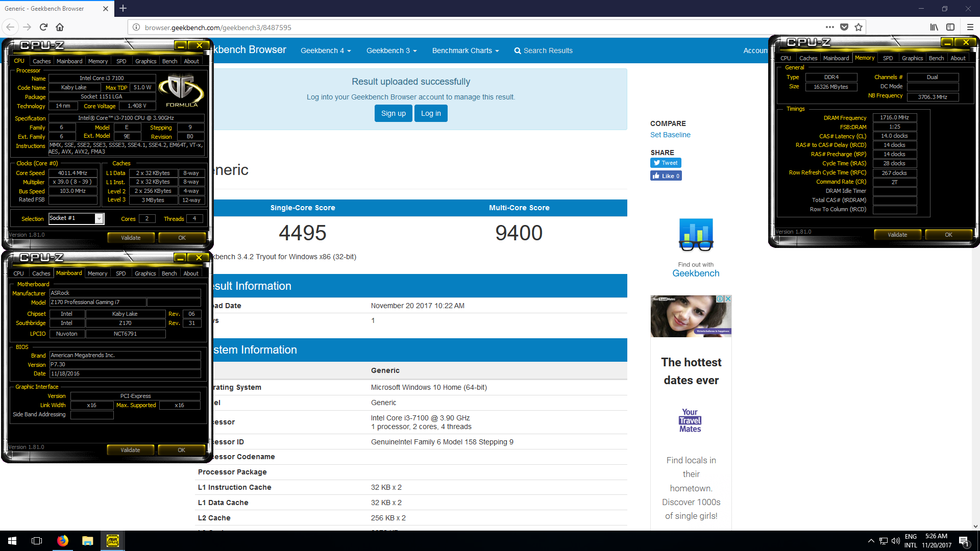
Task: Open the Action Center notifications
Action: (964, 541)
